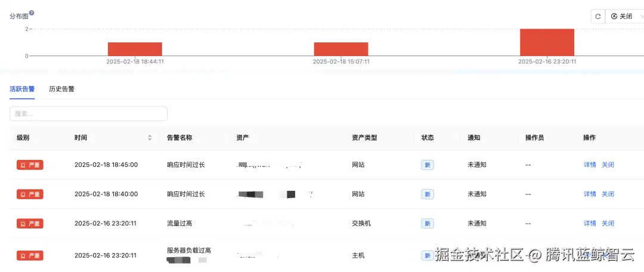
Task: Open 详情 for the 18:45:00 alert
Action: click(x=590, y=165)
